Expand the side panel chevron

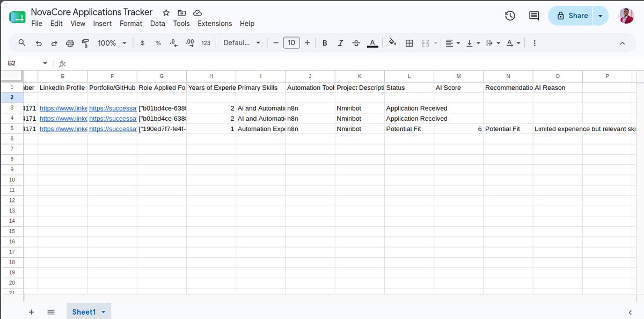(630, 313)
